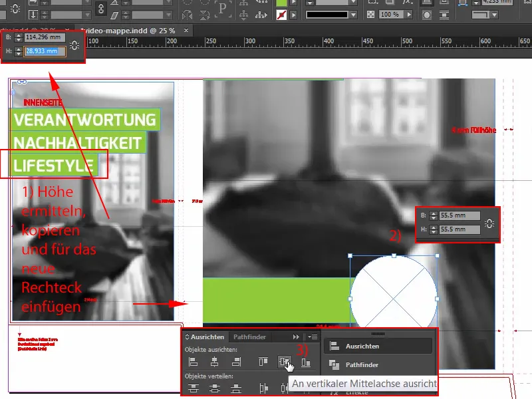Open Ausrichten in the collapsed panel dock
The image size is (532, 399).
[x=378, y=346]
